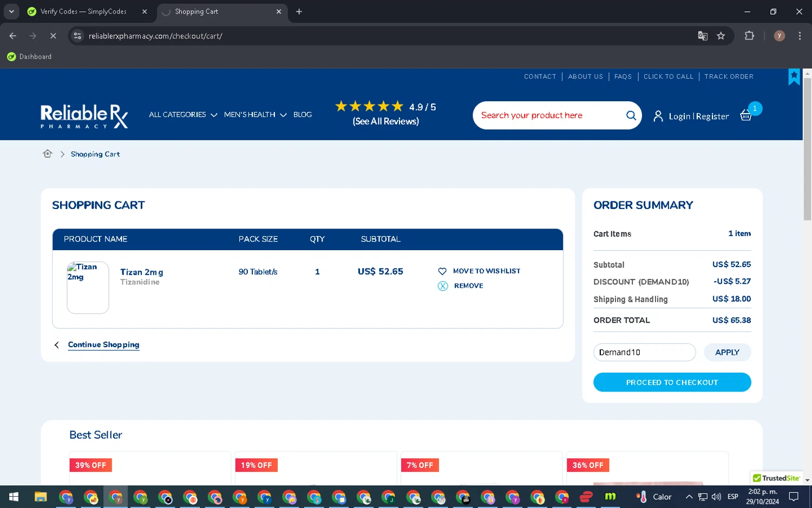Open the browser extensions puzzle icon
This screenshot has width=812, height=508.
pos(749,36)
